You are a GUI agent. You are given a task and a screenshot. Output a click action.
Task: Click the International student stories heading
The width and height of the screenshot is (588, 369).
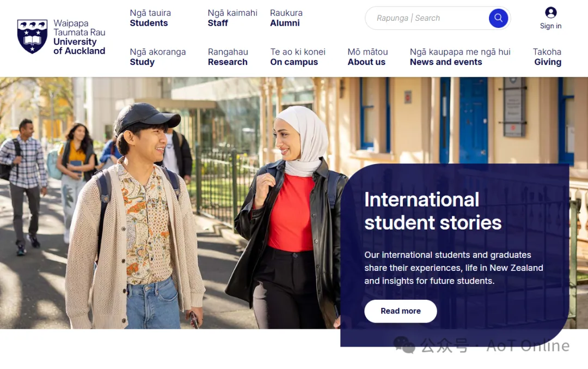pyautogui.click(x=433, y=211)
